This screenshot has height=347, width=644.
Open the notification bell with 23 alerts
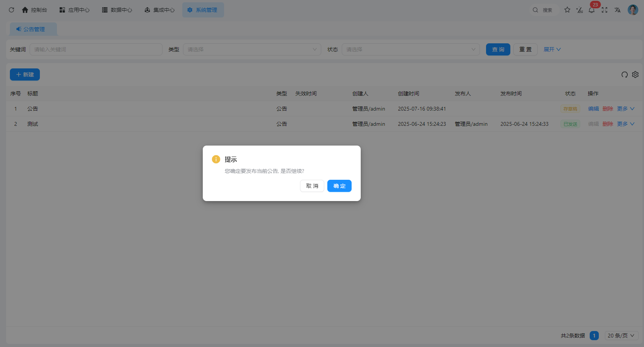pyautogui.click(x=591, y=10)
